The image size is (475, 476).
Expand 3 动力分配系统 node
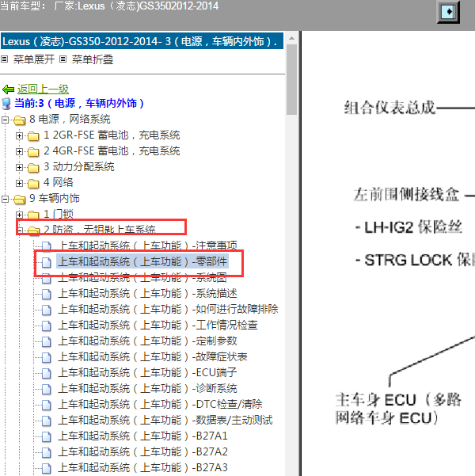(20, 167)
